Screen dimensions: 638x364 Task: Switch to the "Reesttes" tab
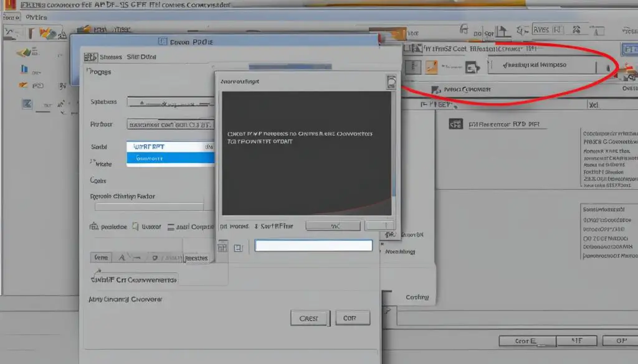pyautogui.click(x=196, y=258)
